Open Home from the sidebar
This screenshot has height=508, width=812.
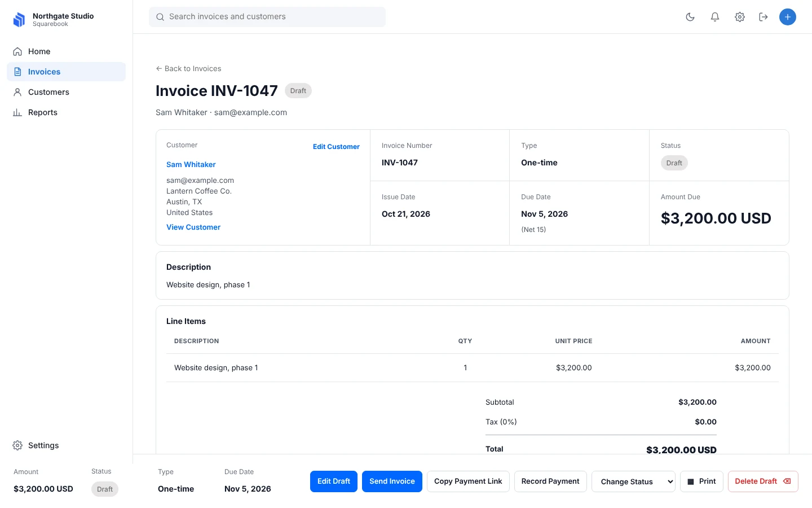[66, 51]
